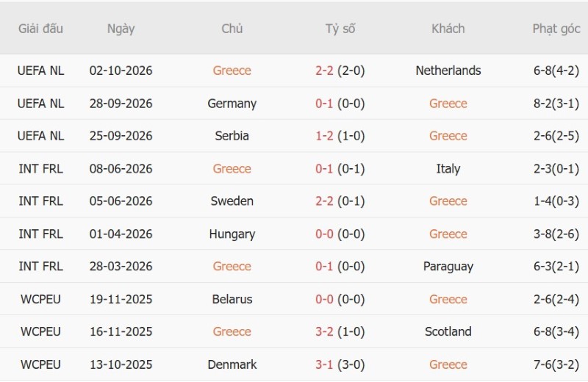Select Greece home team on 02-10-2026 row
Screen dimensions: 588x382
(232, 71)
